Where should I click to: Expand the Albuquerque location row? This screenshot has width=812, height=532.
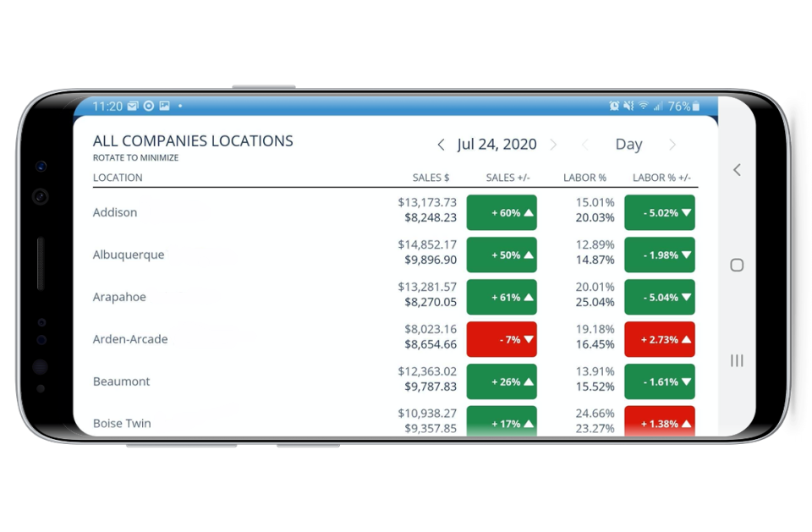[129, 255]
